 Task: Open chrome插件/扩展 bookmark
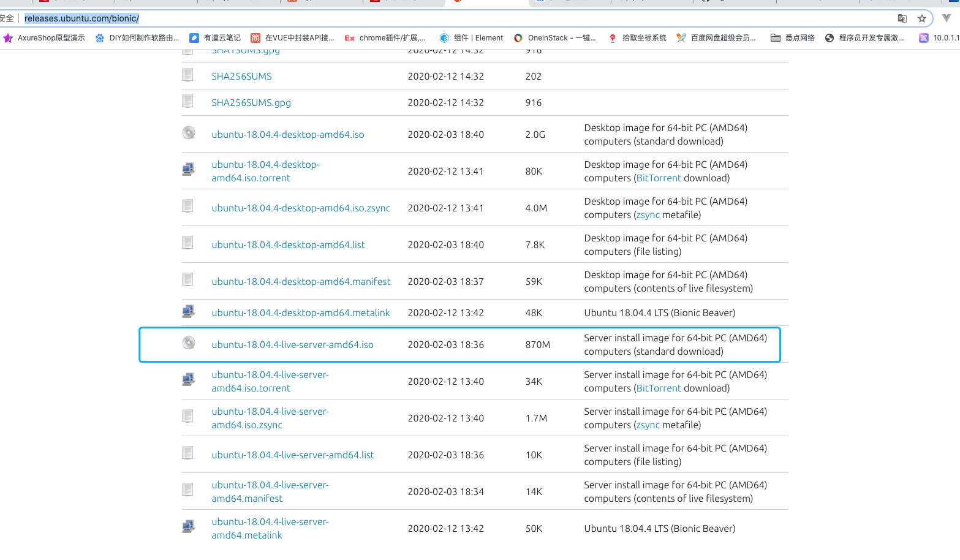[385, 38]
